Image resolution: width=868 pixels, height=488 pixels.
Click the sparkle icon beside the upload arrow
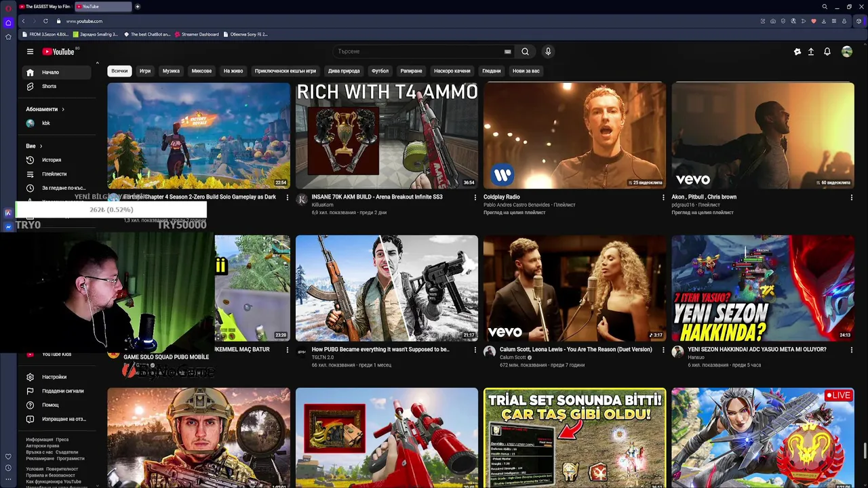(797, 52)
